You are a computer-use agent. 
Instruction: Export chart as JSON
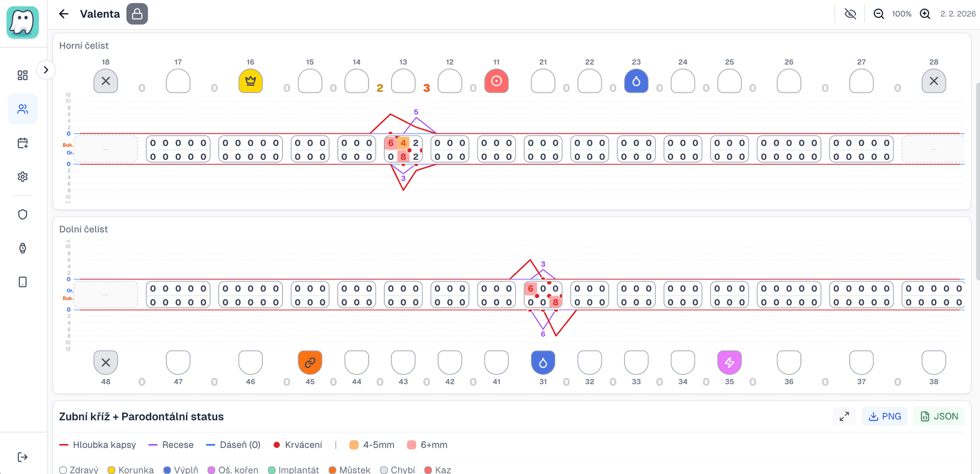click(x=939, y=416)
